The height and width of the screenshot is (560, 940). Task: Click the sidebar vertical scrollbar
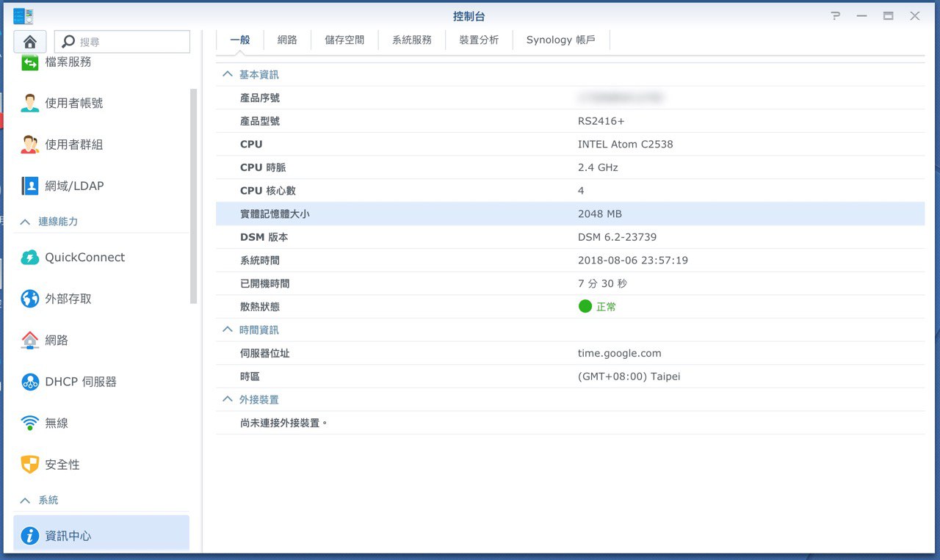tap(194, 196)
